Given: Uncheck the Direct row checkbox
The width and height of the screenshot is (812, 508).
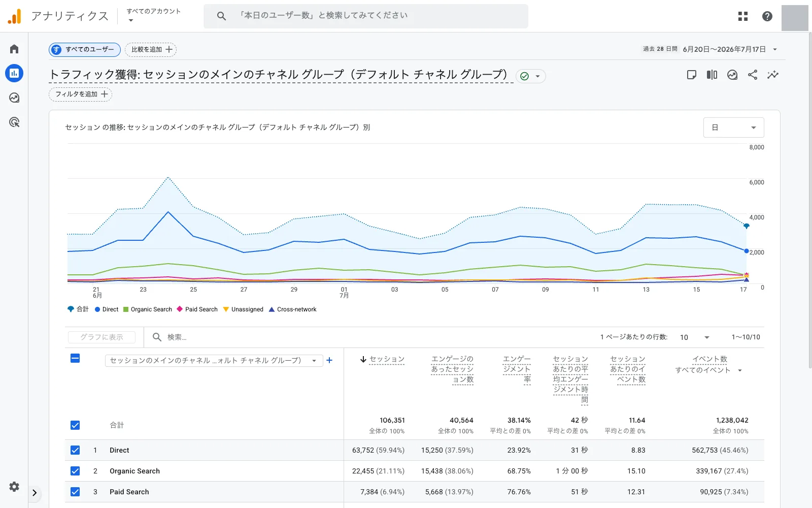Looking at the screenshot, I should pyautogui.click(x=75, y=450).
